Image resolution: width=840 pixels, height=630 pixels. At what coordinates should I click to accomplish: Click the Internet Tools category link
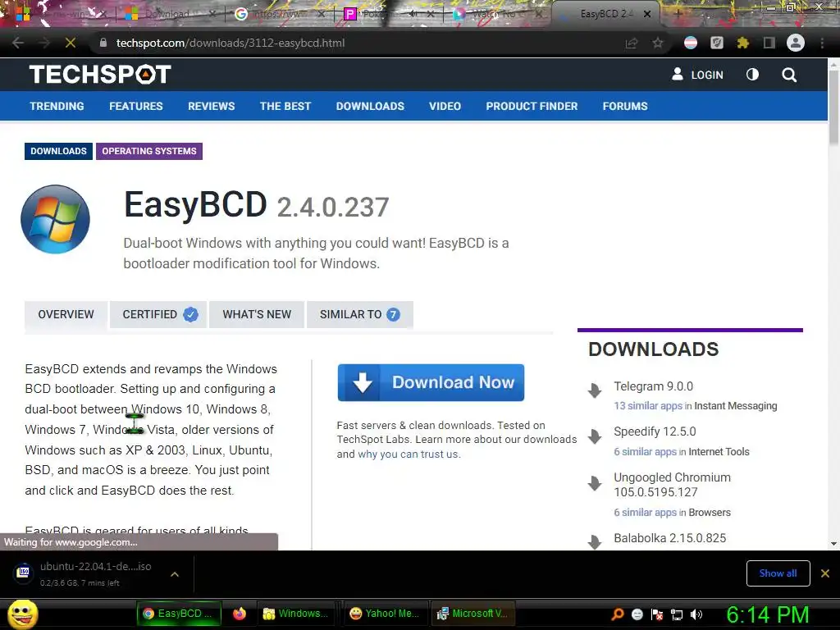coord(719,452)
